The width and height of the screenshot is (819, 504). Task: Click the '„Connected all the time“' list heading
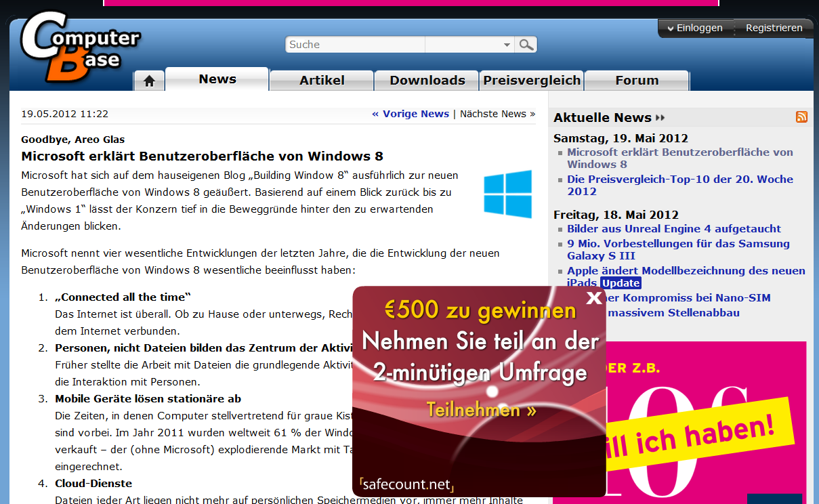click(123, 297)
